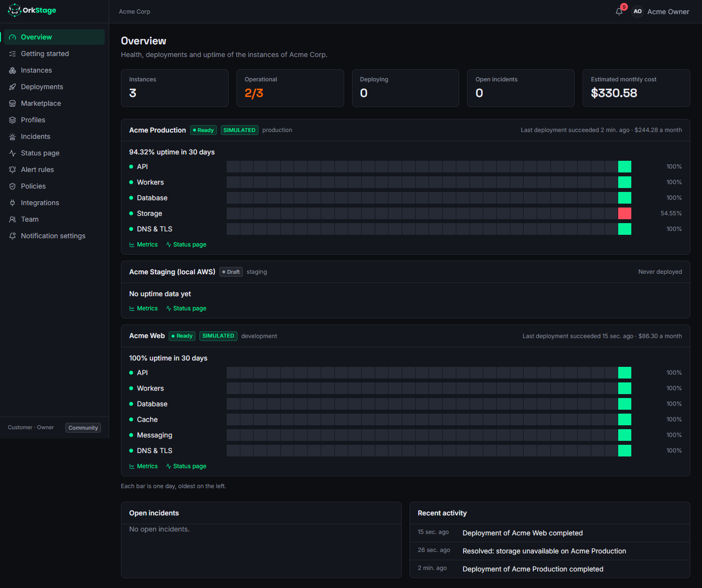Image resolution: width=702 pixels, height=588 pixels.
Task: Click the Marketplace store icon
Action: (x=13, y=103)
